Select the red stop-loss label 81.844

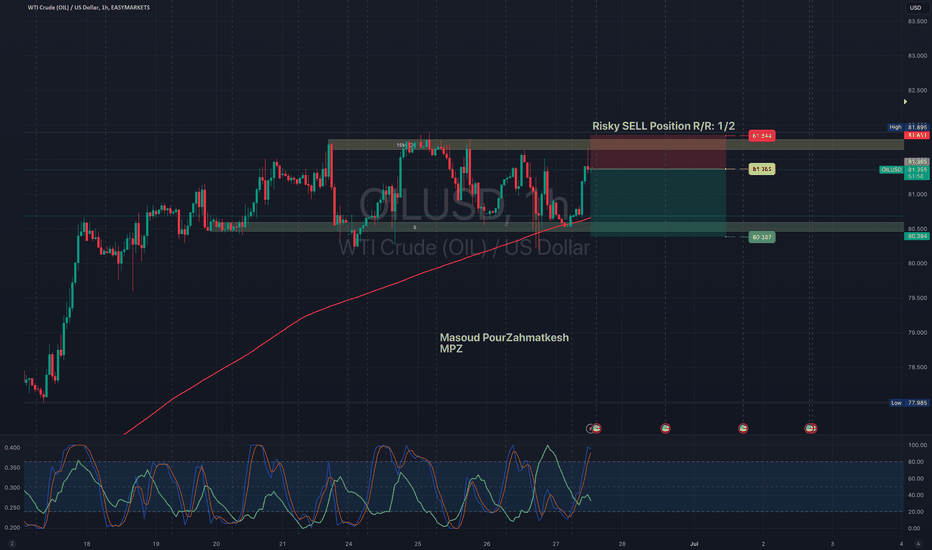coord(761,136)
